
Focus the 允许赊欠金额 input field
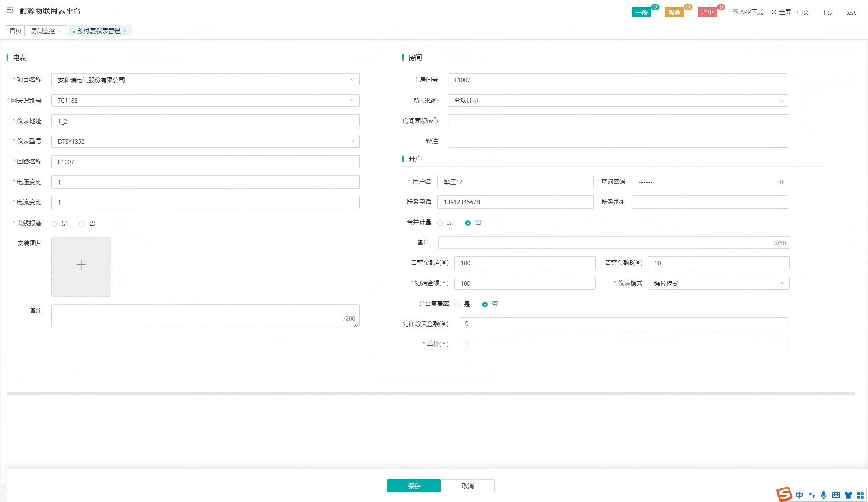624,324
